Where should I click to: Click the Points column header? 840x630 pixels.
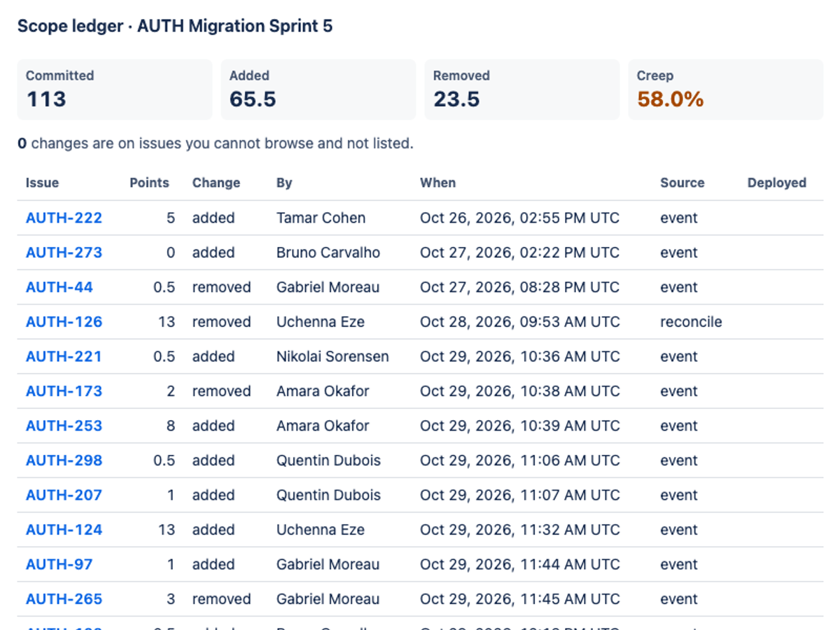tap(149, 183)
